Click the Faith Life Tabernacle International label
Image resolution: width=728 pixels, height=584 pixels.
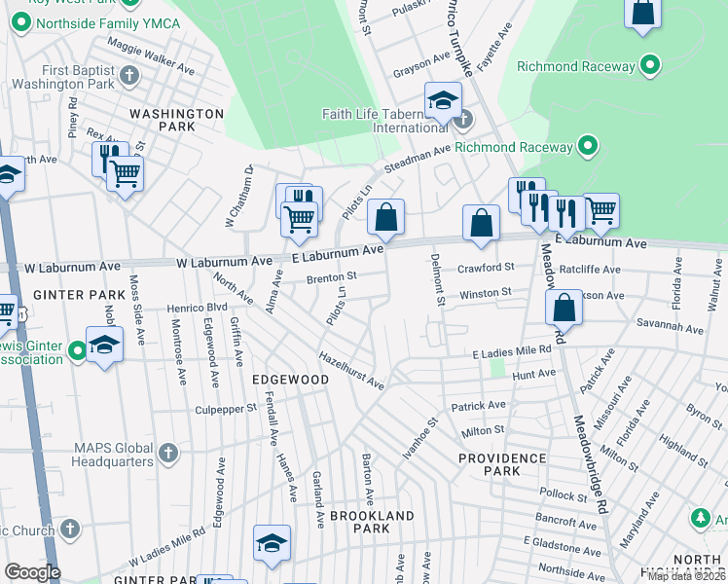click(x=385, y=121)
